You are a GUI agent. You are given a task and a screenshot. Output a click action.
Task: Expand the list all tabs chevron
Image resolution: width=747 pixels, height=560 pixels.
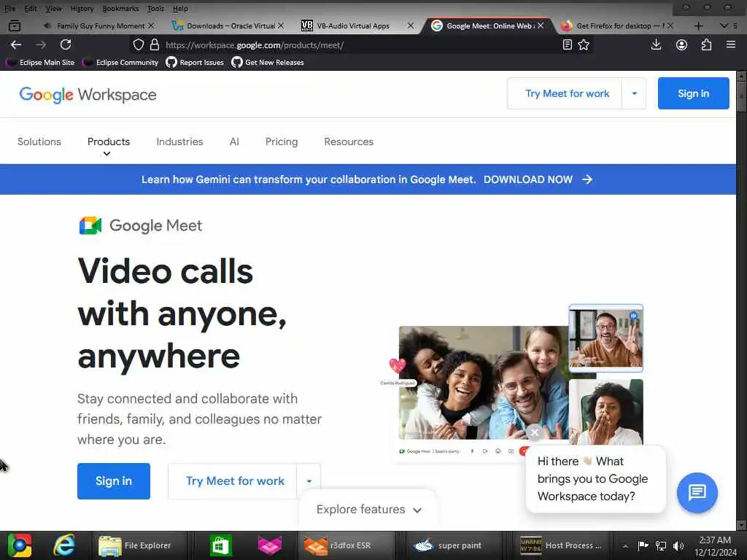point(724,26)
